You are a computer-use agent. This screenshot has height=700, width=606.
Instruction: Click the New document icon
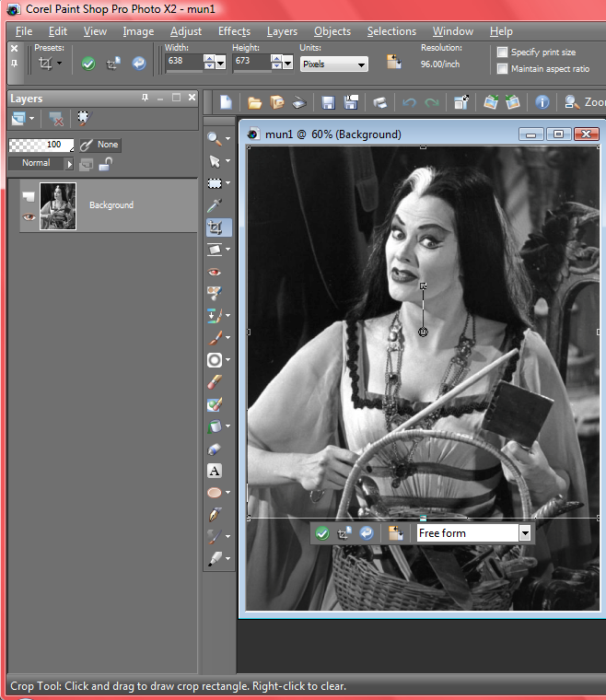pyautogui.click(x=227, y=102)
